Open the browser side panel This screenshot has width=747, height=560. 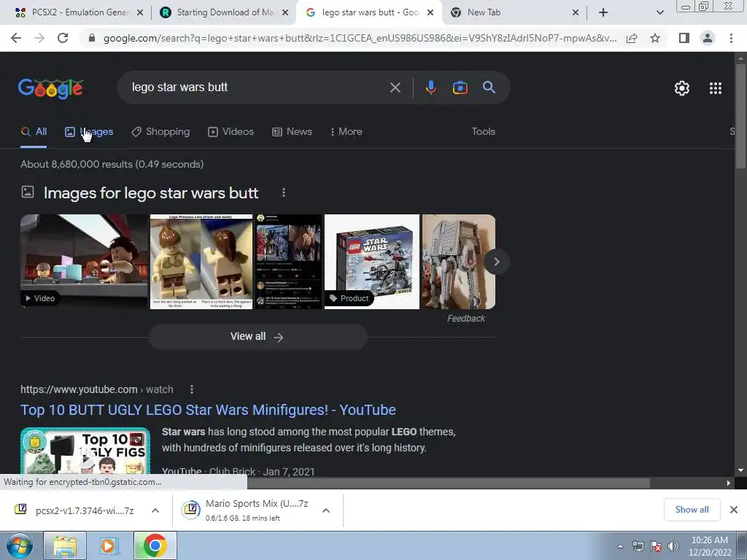[684, 38]
